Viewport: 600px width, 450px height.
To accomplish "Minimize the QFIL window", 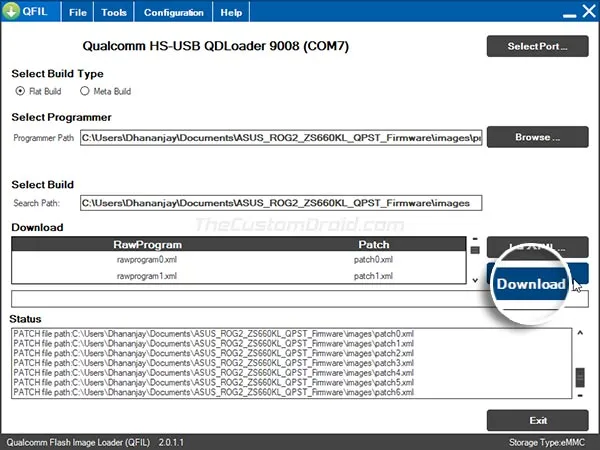I will tap(569, 16).
